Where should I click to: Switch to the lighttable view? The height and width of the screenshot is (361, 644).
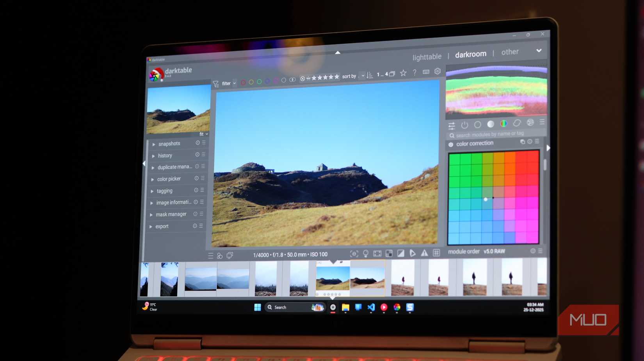coord(427,56)
